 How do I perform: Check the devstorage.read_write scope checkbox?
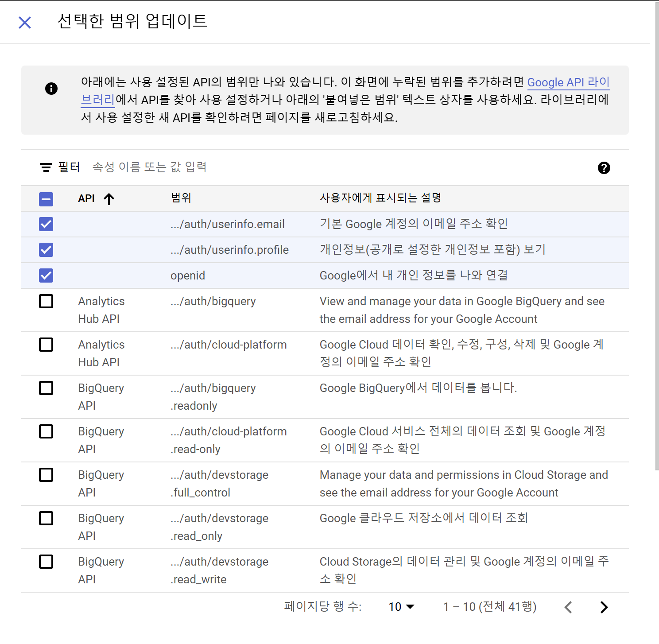[x=46, y=562]
